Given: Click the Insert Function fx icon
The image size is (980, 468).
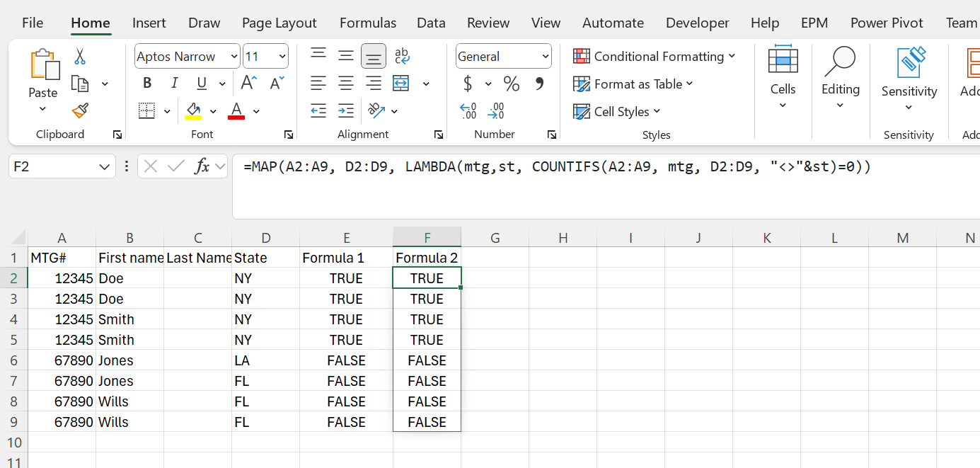Looking at the screenshot, I should 202,166.
